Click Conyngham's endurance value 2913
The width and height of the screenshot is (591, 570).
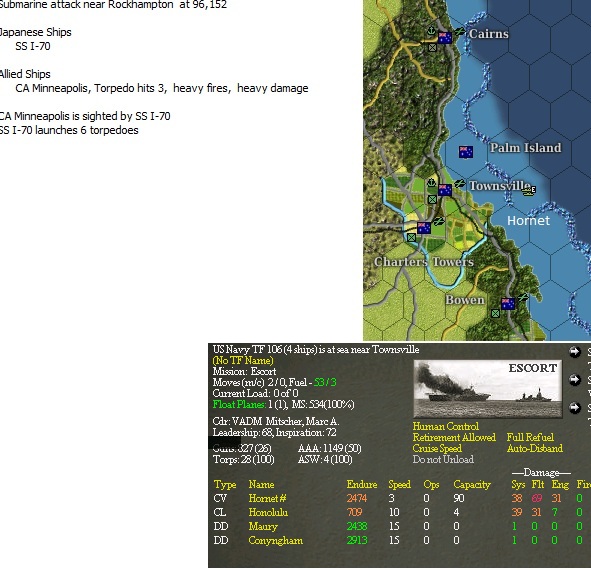tap(357, 541)
